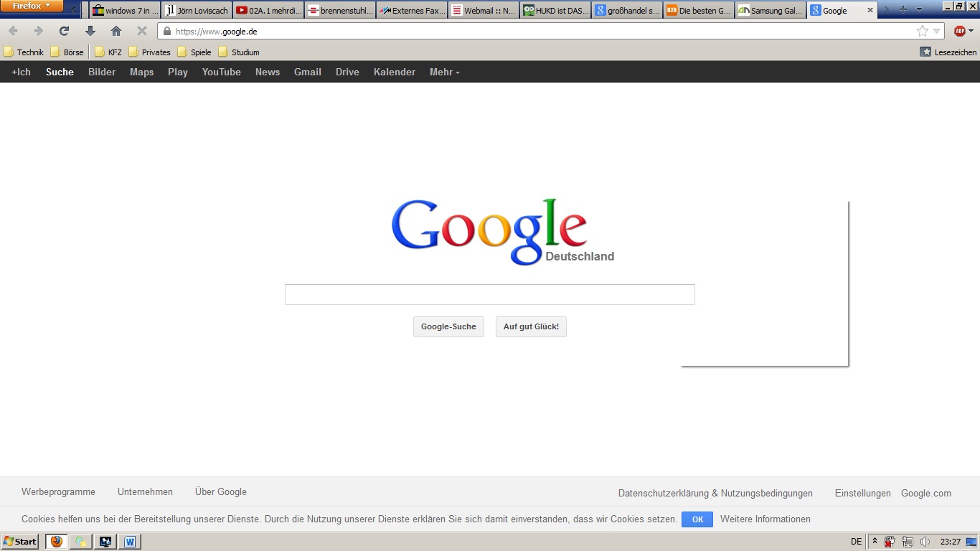Click the Google-Suche button

point(448,326)
